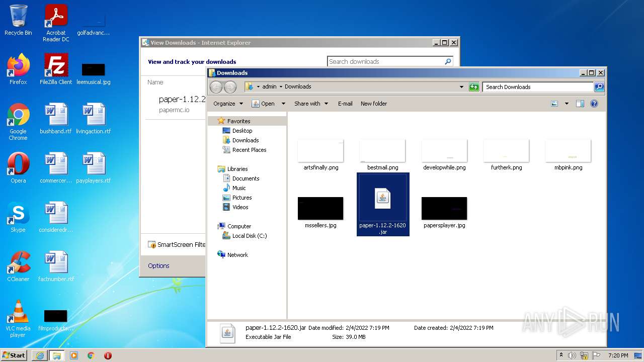Image resolution: width=644 pixels, height=362 pixels.
Task: Click the Chrome taskbar icon
Action: click(91, 355)
